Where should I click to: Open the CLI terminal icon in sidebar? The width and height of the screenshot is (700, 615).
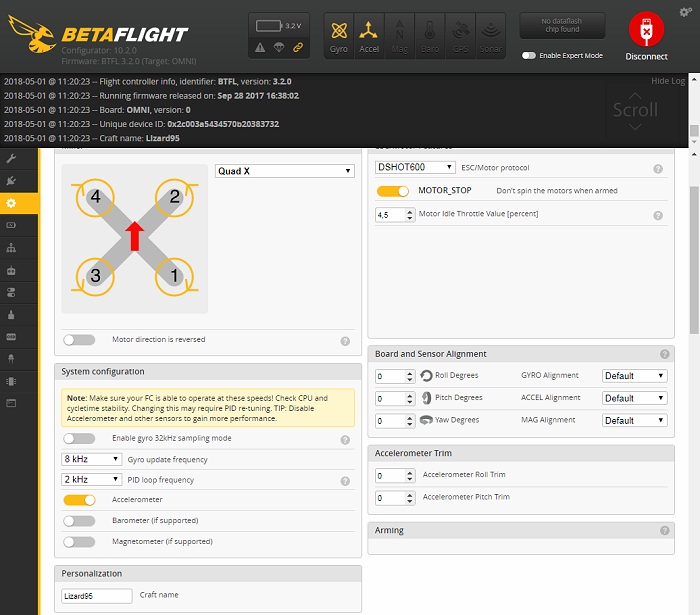pyautogui.click(x=11, y=403)
